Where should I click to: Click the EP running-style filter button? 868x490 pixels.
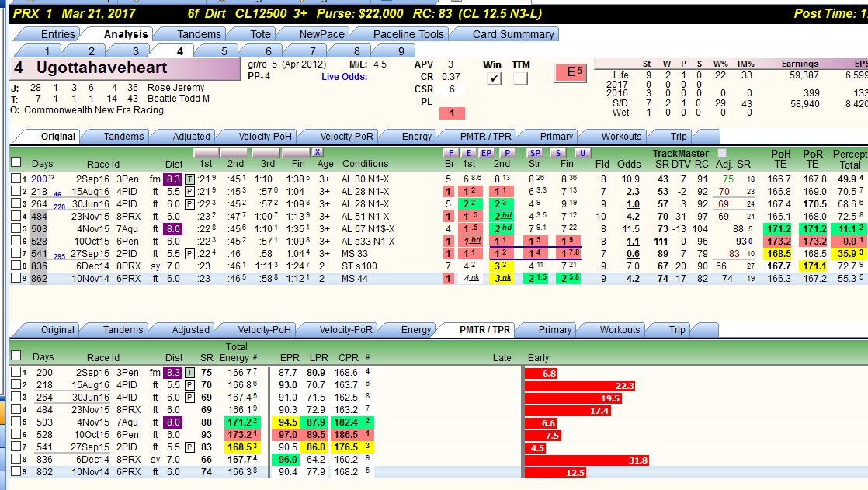point(486,153)
